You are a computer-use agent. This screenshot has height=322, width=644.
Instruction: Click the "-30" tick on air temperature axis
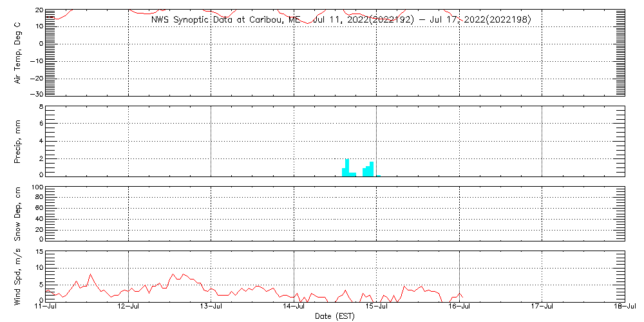pyautogui.click(x=35, y=95)
